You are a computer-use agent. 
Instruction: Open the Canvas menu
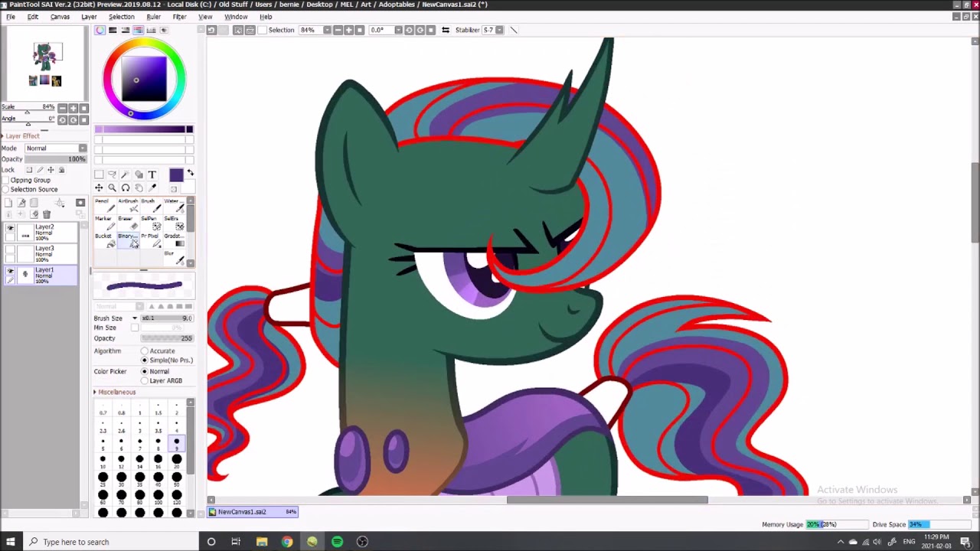60,17
